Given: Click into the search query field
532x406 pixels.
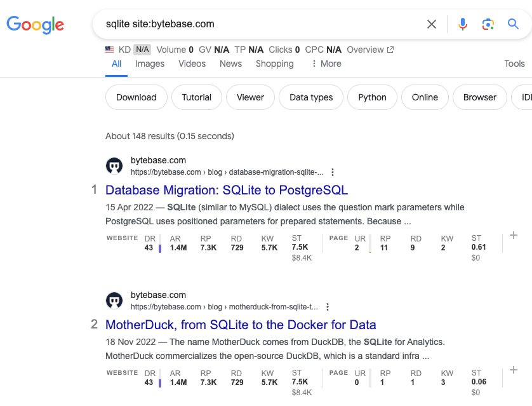Looking at the screenshot, I should [254, 24].
